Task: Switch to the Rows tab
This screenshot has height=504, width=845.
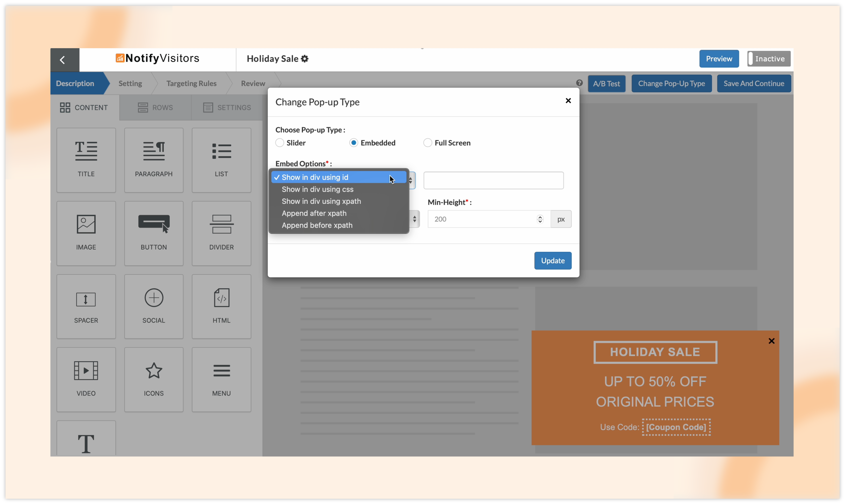Action: pos(155,107)
